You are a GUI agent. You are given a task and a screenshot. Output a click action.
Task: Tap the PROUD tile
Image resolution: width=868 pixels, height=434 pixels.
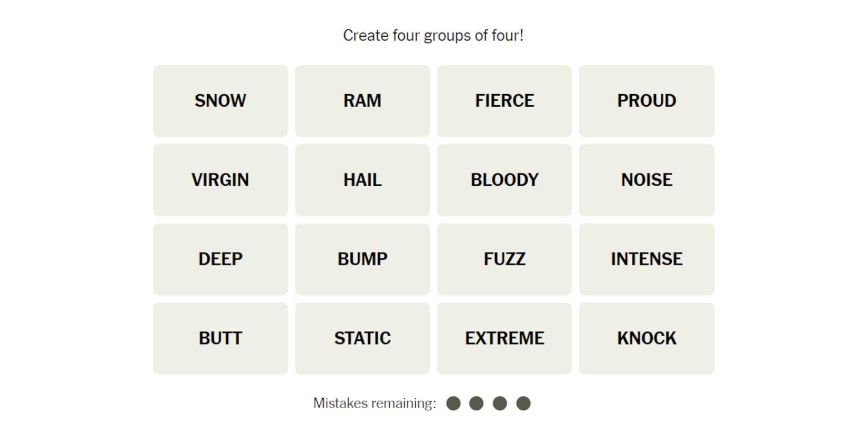647,101
